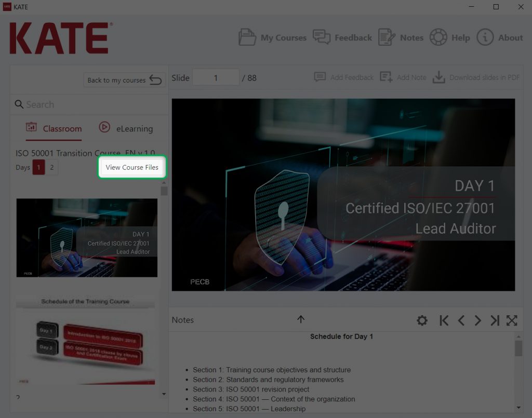Switch to the Classroom tab
Screen dimensions: 532x418
[54, 129]
